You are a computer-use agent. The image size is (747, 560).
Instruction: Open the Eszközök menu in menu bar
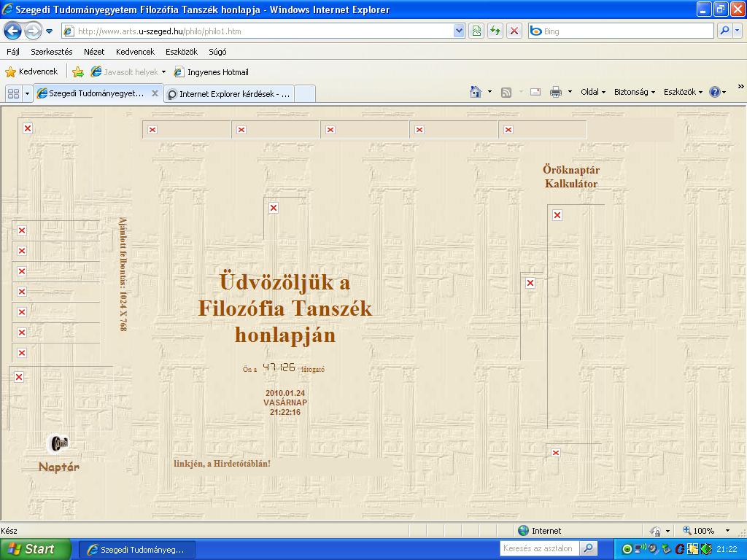pos(182,52)
